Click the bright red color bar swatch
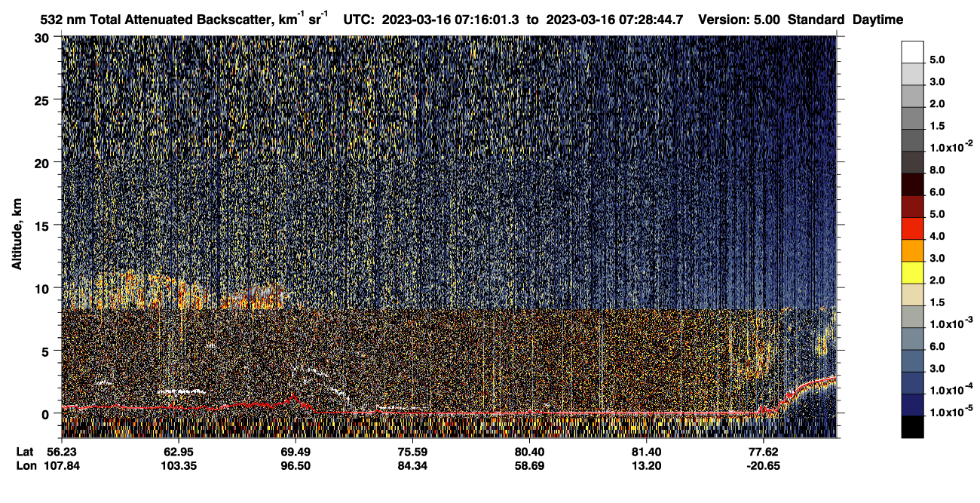This screenshot has width=980, height=503. tap(912, 228)
